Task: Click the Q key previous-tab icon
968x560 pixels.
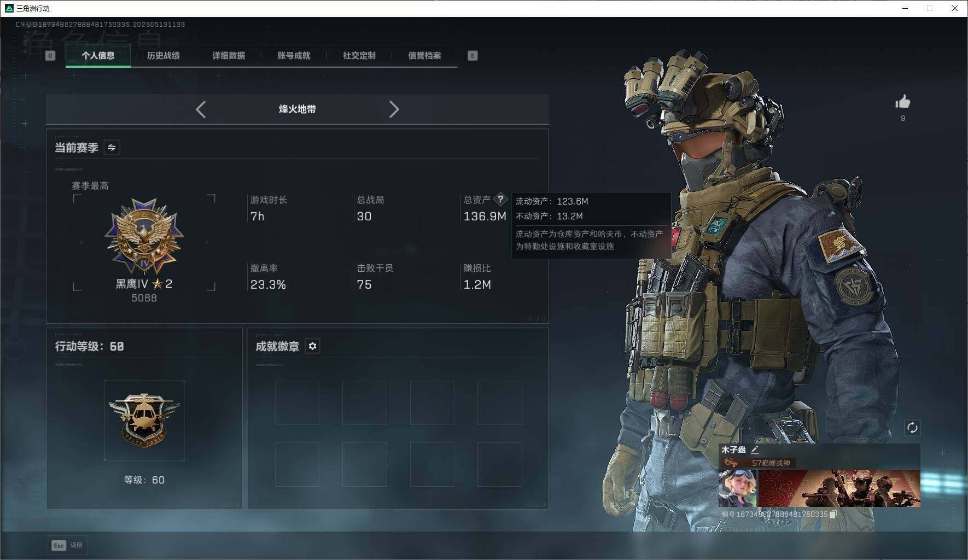Action: tap(50, 56)
